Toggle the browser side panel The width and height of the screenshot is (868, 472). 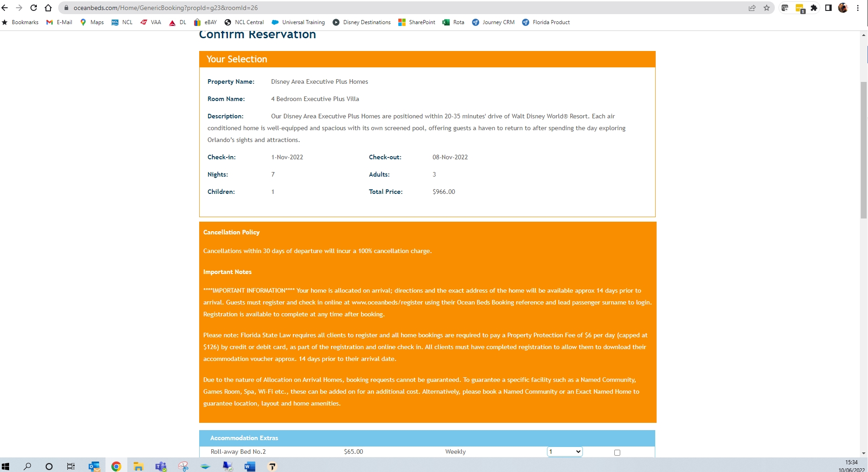pyautogui.click(x=828, y=8)
